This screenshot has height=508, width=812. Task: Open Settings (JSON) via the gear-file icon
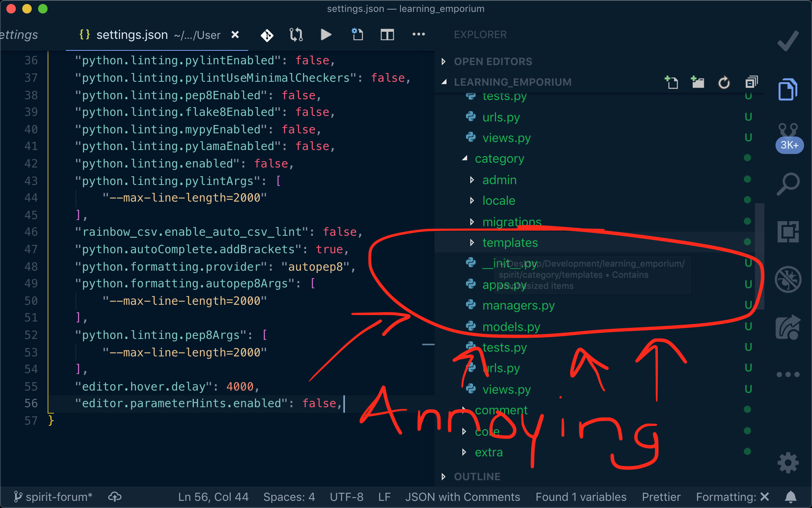[357, 35]
